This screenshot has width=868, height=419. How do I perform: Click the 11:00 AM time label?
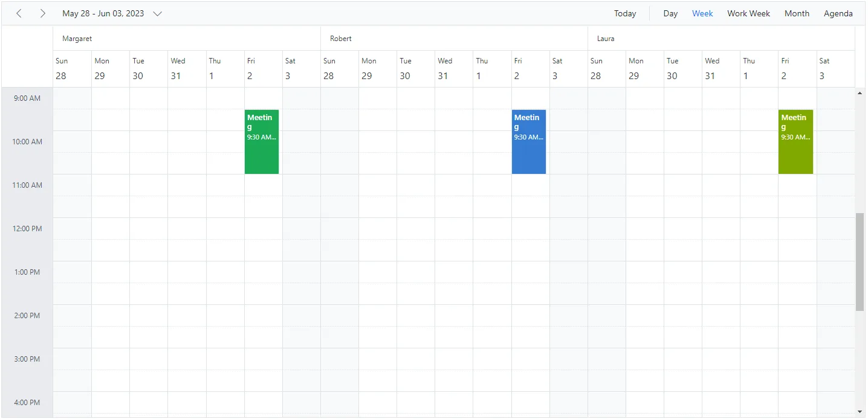tap(27, 185)
